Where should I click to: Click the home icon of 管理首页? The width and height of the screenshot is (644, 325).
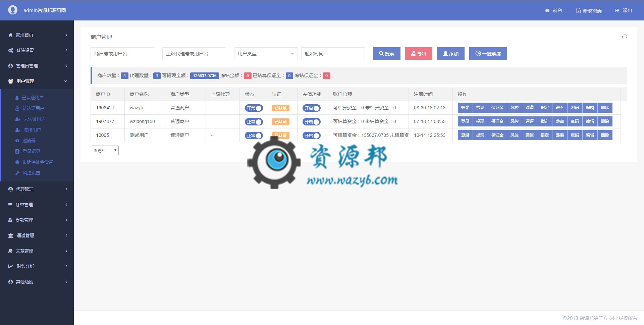10,35
